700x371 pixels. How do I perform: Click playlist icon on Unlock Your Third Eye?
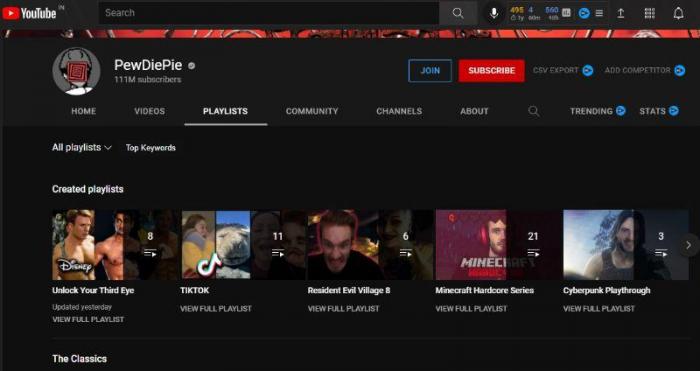(150, 253)
